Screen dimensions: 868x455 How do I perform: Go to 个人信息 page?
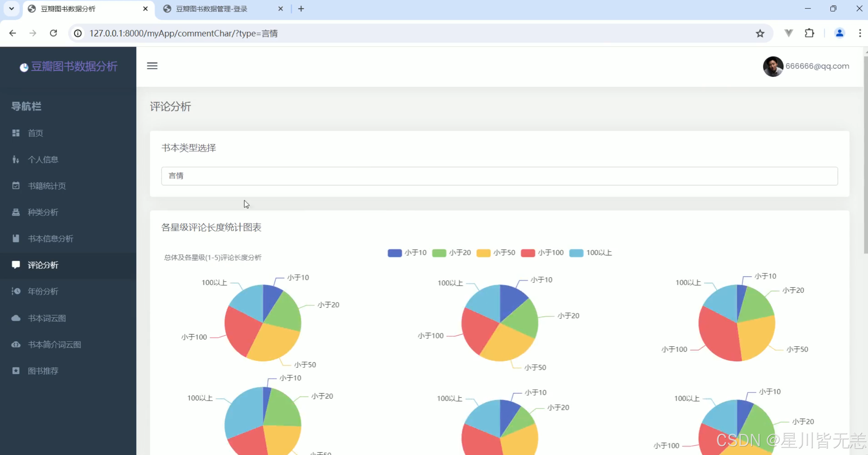coord(43,160)
